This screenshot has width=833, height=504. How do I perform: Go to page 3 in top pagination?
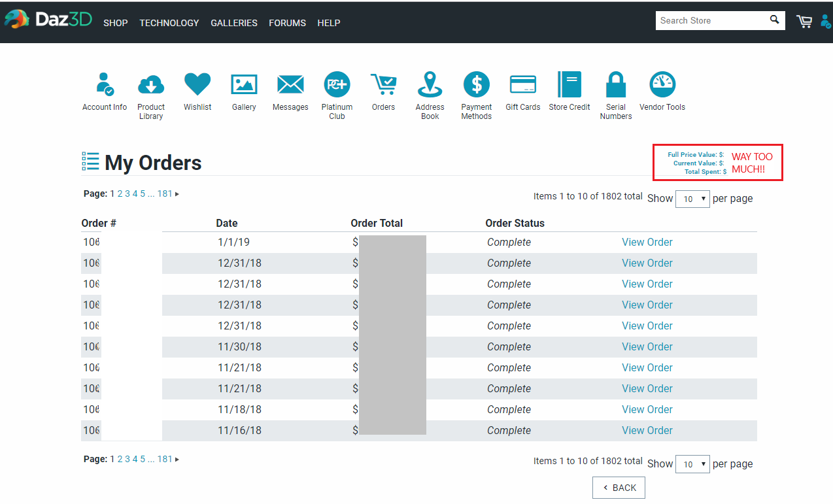tap(127, 193)
